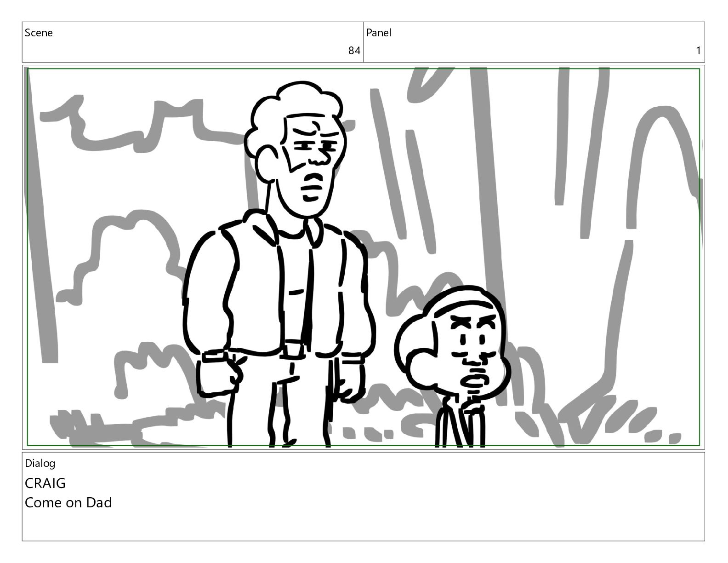Select the line "Come on Dad"
Viewport: 728px width, 563px height.
point(68,502)
